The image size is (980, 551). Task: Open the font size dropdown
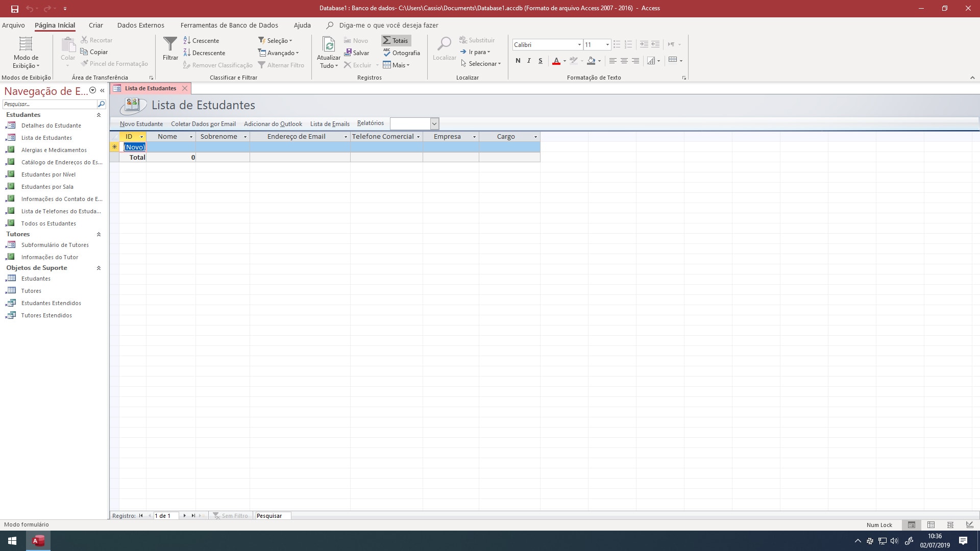607,45
